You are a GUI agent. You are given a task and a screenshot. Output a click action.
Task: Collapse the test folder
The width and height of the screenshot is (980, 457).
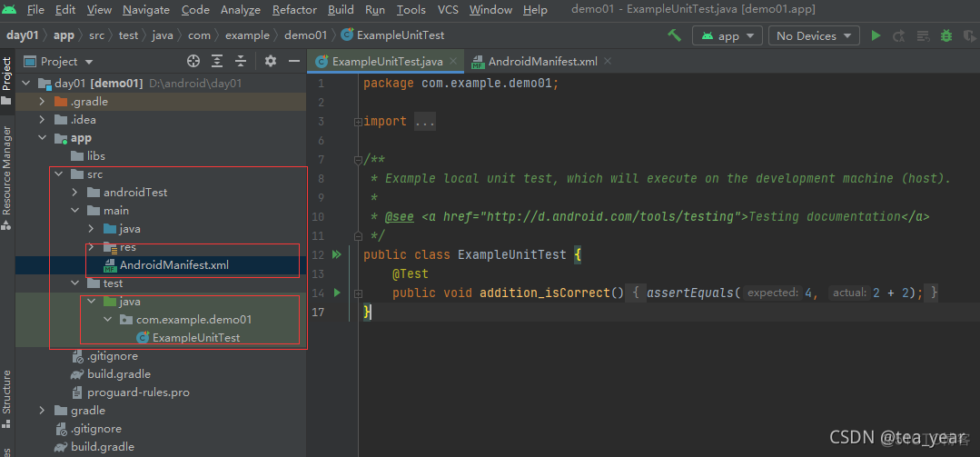tap(75, 283)
